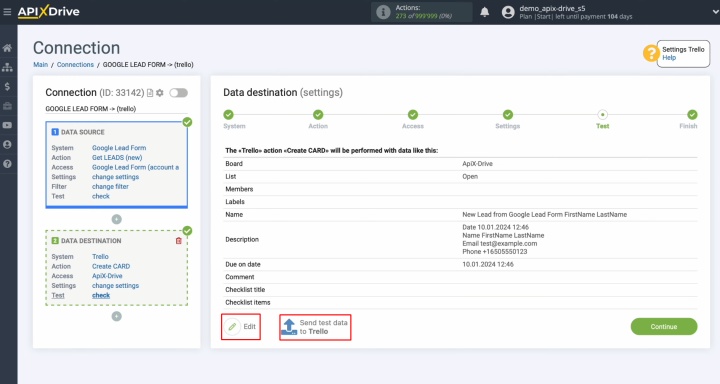Open the briefcase sidebar icon
Viewport: 720px width, 384px height.
click(7, 106)
